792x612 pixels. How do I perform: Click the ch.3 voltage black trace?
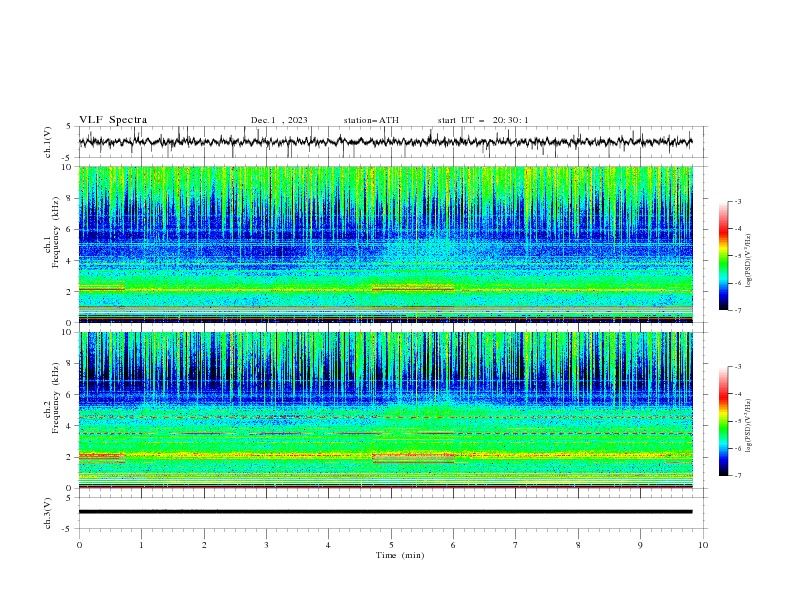point(385,512)
